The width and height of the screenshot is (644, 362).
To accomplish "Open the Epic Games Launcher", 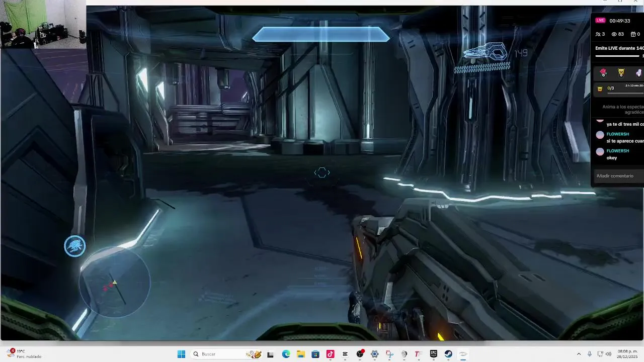I will [x=433, y=354].
